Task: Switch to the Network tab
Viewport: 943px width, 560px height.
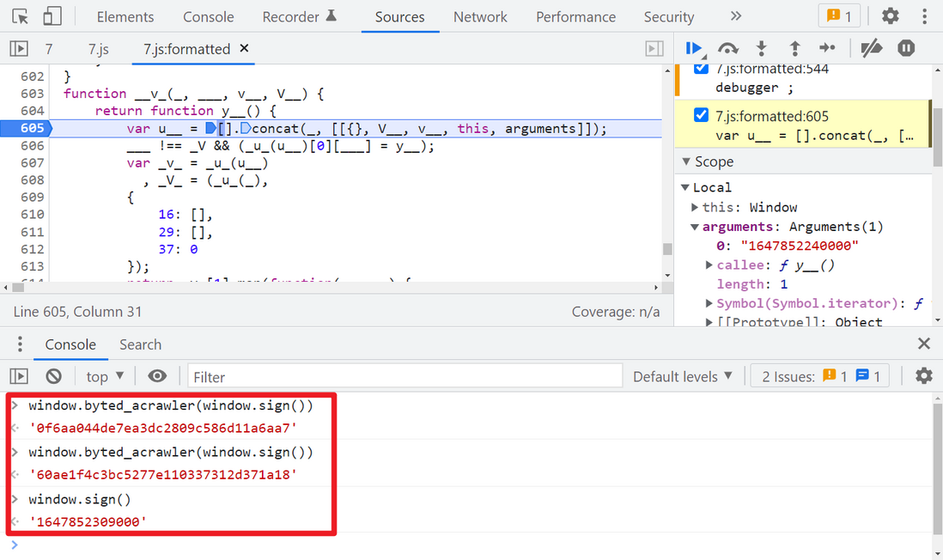Action: [x=480, y=17]
